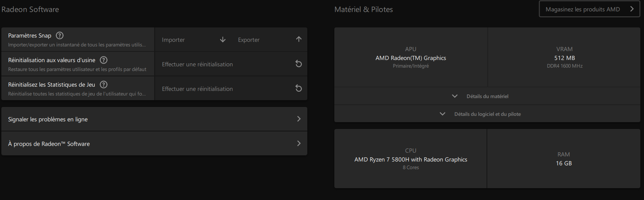Click the game statistics reset arrow icon

coord(299,89)
